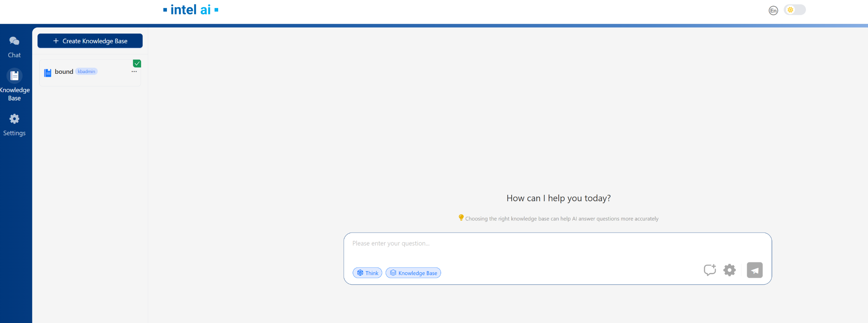The width and height of the screenshot is (868, 323).
Task: Click the intel ai logo
Action: 190,10
